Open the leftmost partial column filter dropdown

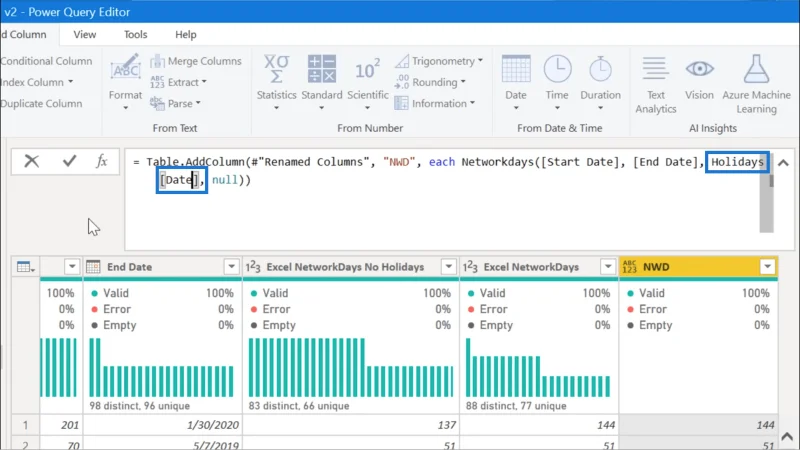point(72,267)
